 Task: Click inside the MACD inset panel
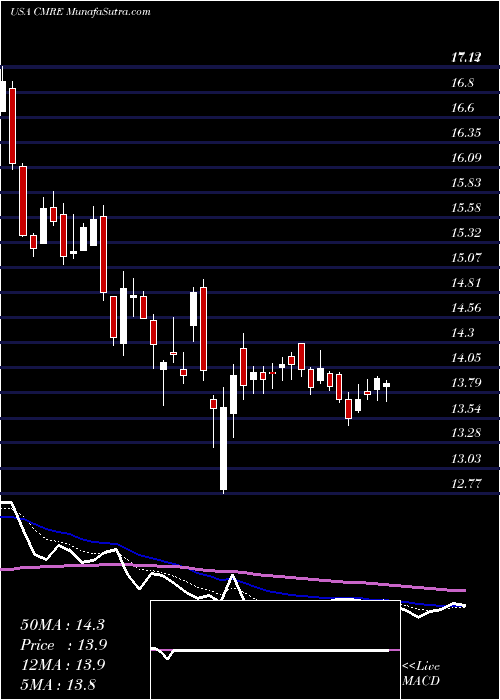click(x=275, y=650)
